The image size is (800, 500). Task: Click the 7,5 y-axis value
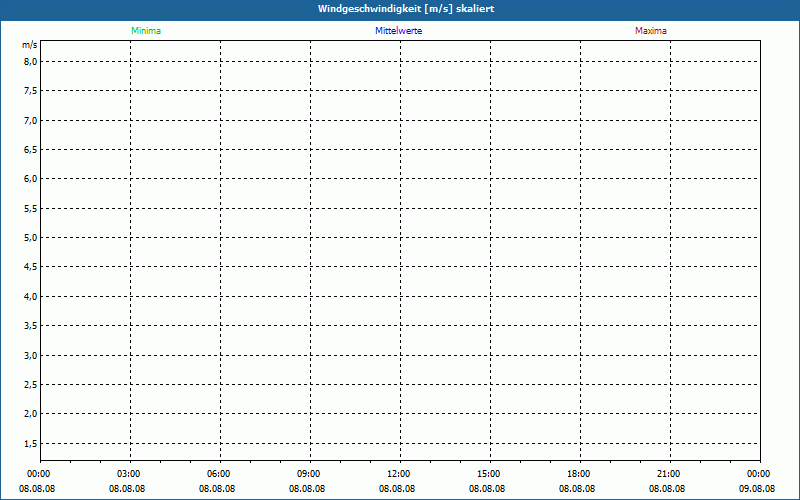click(x=31, y=91)
